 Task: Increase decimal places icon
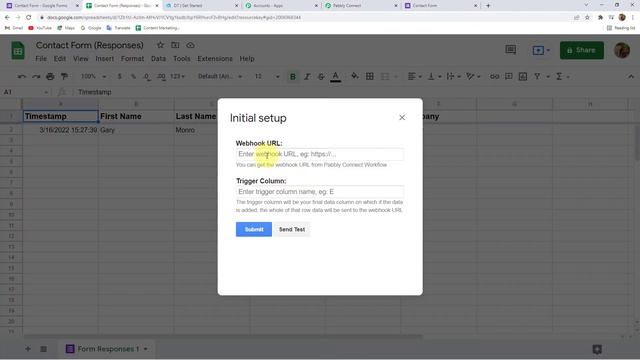[x=161, y=76]
